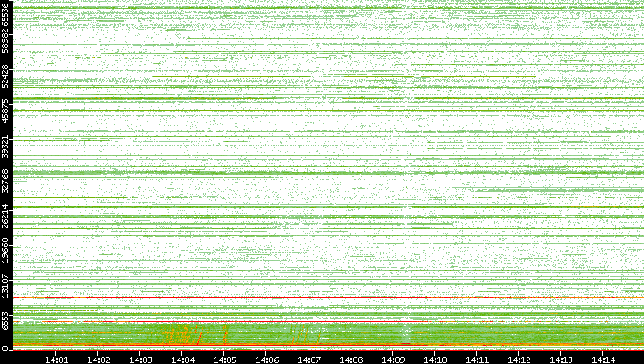Image resolution: width=644 pixels, height=364 pixels.
Task: Select the 14:14 time axis label
Action: [x=604, y=359]
